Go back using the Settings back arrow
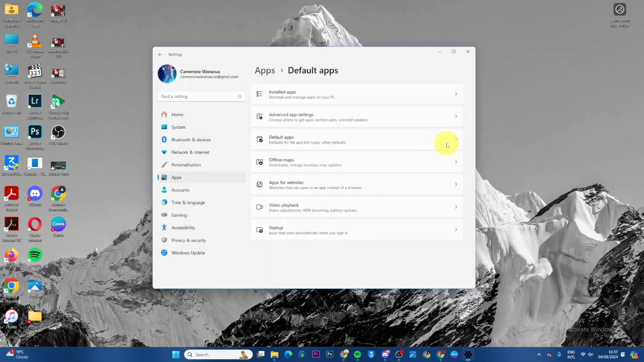 160,54
